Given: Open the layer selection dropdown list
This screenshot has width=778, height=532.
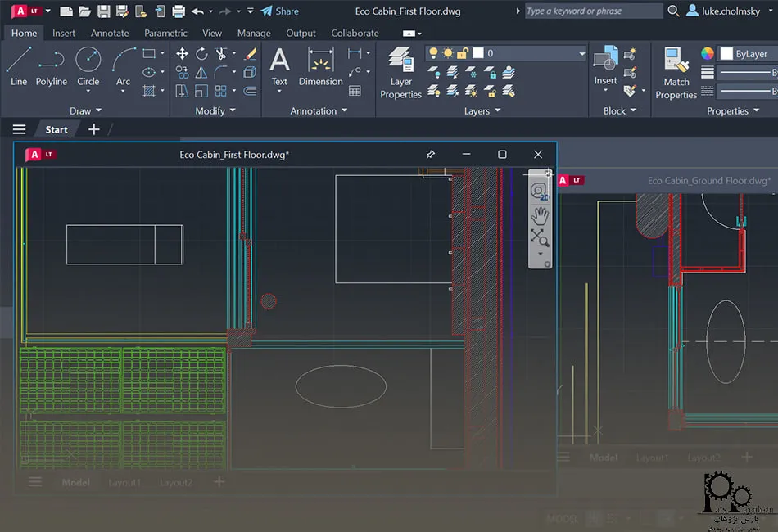Looking at the screenshot, I should [581, 53].
